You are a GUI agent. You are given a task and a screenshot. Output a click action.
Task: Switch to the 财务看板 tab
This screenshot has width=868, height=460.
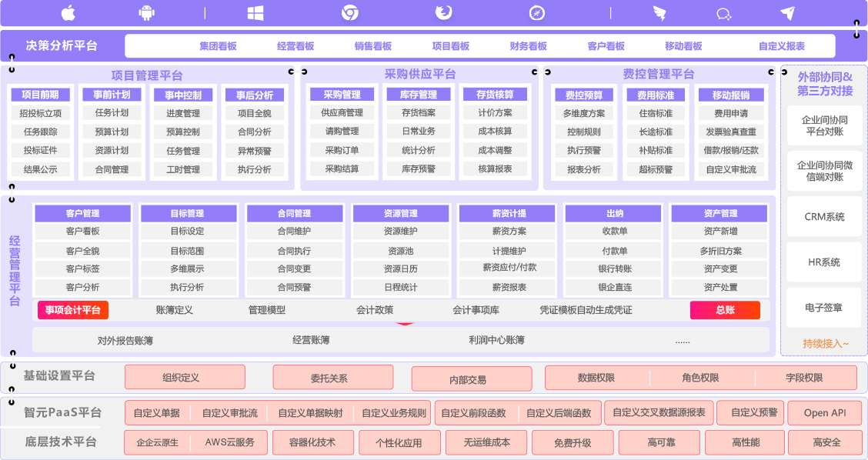point(528,46)
